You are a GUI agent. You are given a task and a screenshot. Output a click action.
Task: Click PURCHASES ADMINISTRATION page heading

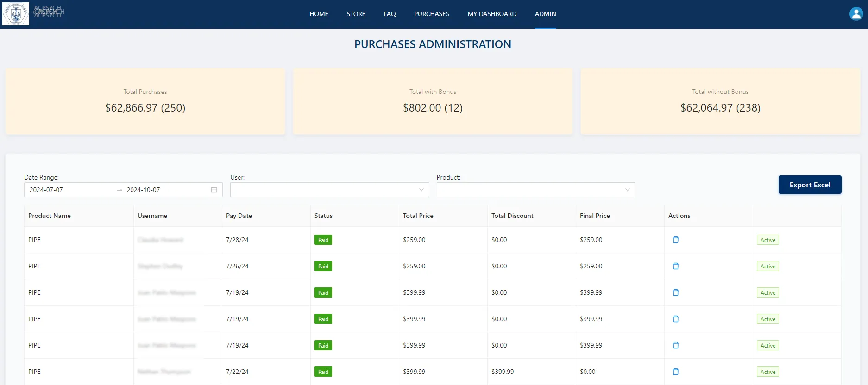(433, 44)
